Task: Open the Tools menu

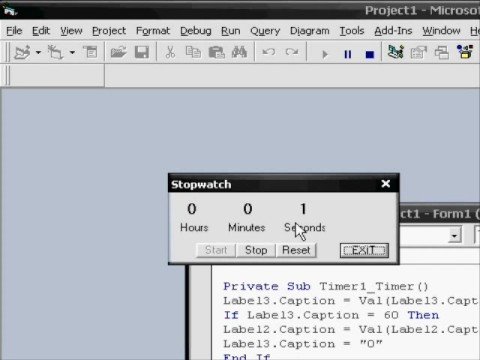Action: [x=352, y=31]
